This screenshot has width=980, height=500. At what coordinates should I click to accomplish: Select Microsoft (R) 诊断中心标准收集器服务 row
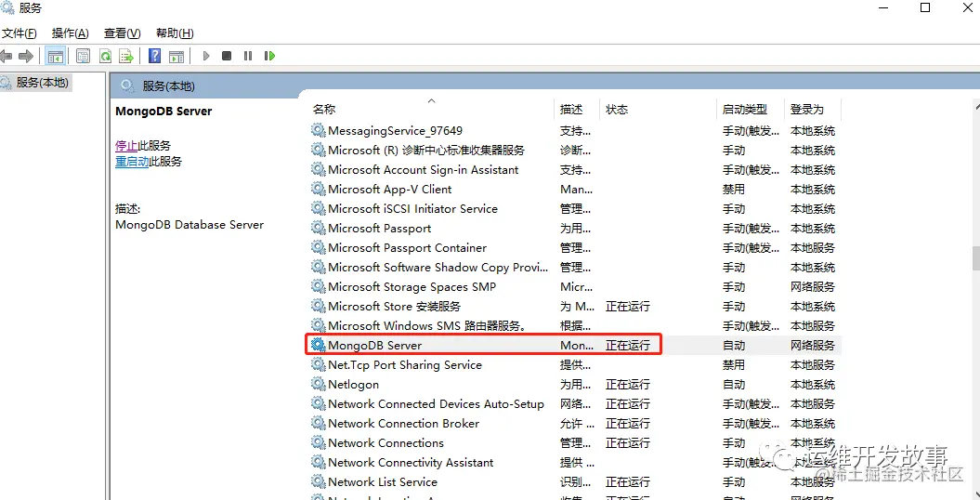pos(576,151)
